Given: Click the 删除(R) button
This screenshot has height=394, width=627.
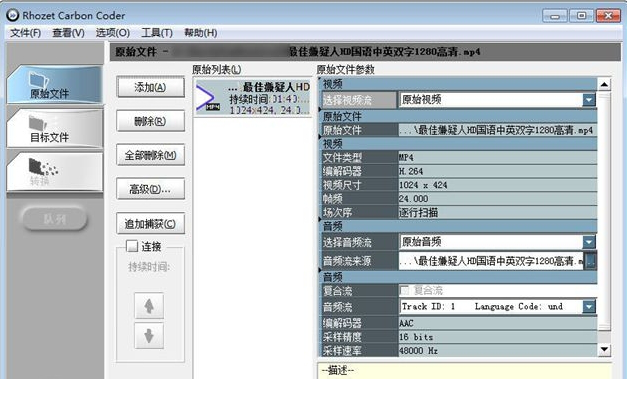Looking at the screenshot, I should pyautogui.click(x=150, y=121).
